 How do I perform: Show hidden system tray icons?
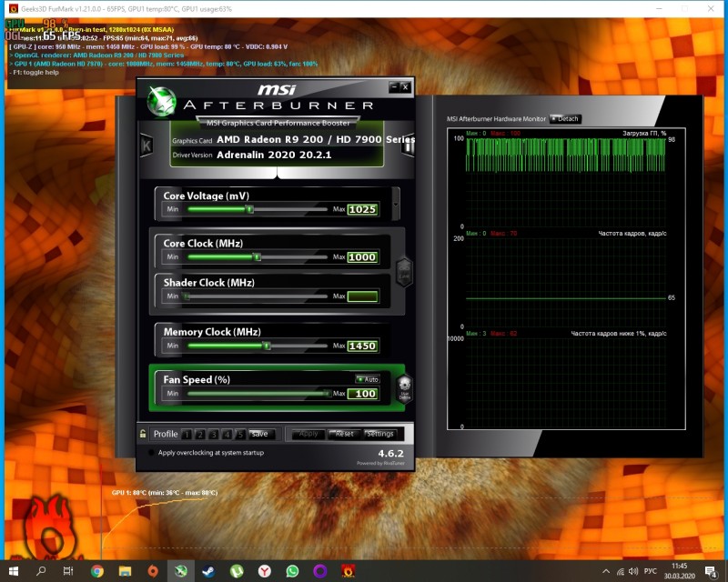pos(606,571)
